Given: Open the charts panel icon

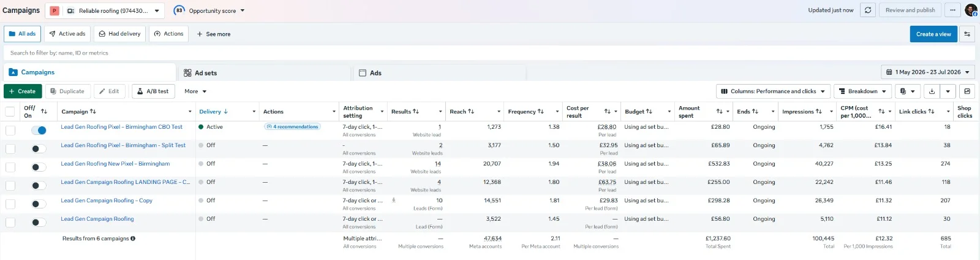Looking at the screenshot, I should (x=967, y=91).
